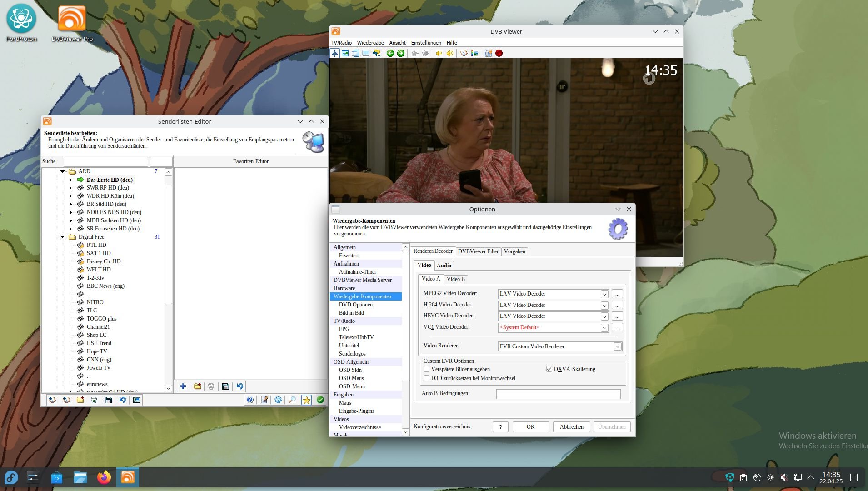
Task: Open the Video Renderer dropdown
Action: coord(618,346)
